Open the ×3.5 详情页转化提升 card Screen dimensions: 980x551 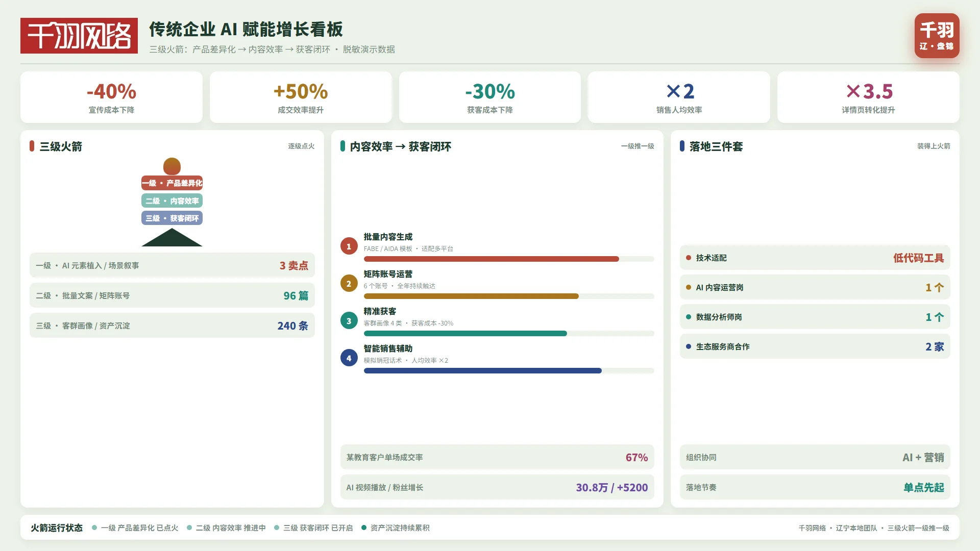tap(868, 97)
